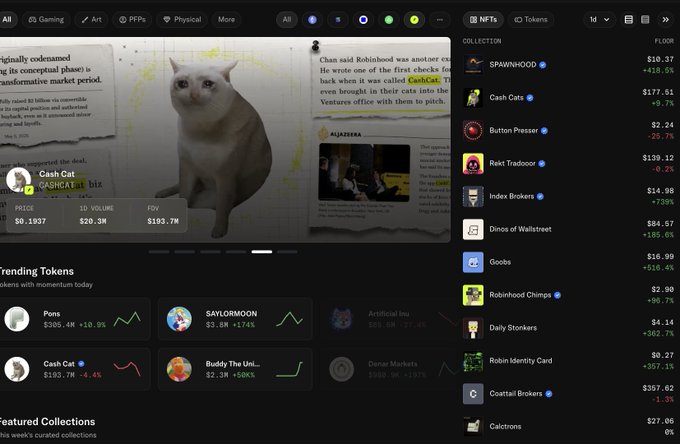680x444 pixels.
Task: Filter by the Ethereum chain icon
Action: [x=312, y=20]
